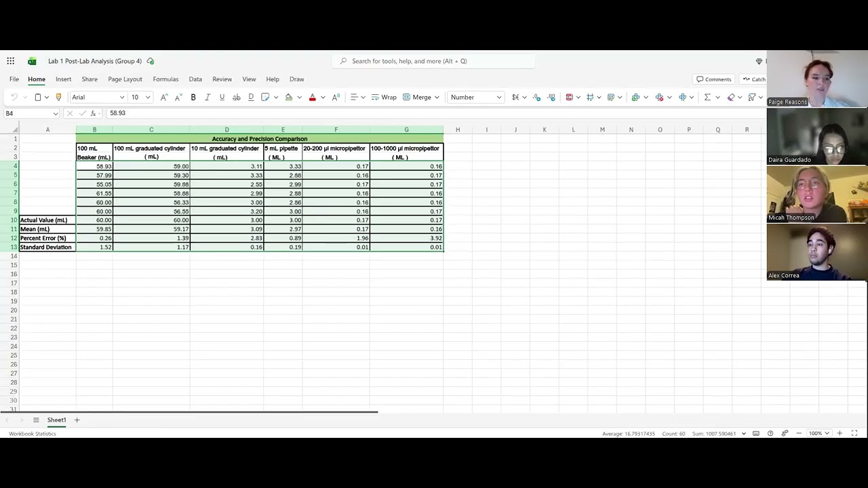Screen dimensions: 868x488
Task: Click the delete cells icon
Action: point(659,98)
